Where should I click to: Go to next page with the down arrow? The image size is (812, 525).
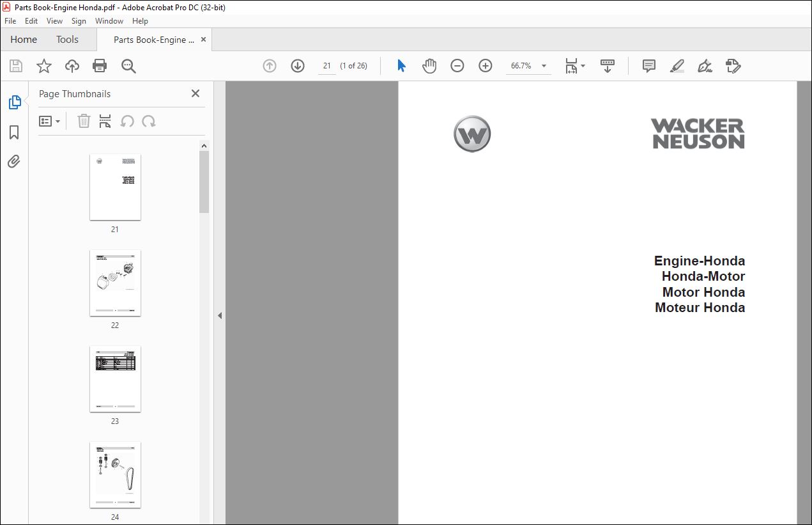tap(298, 66)
